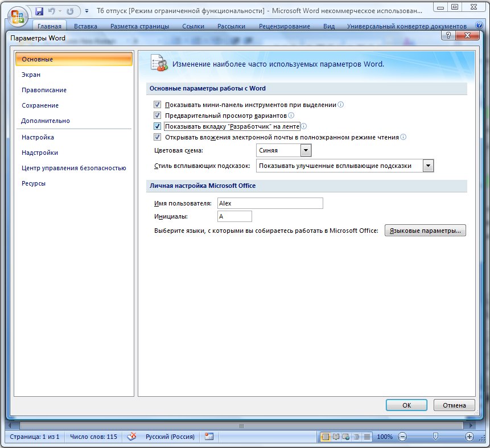Switch to Print Layout view in status bar
This screenshot has height=448, width=490.
(x=326, y=437)
